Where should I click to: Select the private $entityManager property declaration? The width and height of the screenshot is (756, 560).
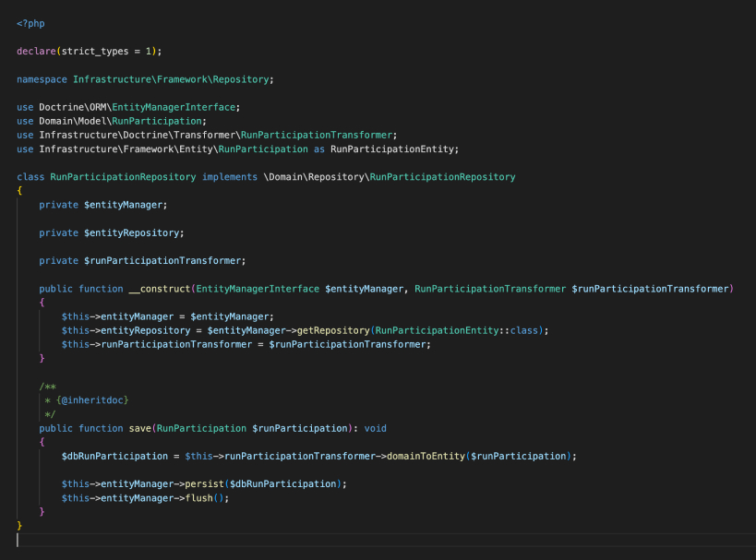(x=102, y=204)
